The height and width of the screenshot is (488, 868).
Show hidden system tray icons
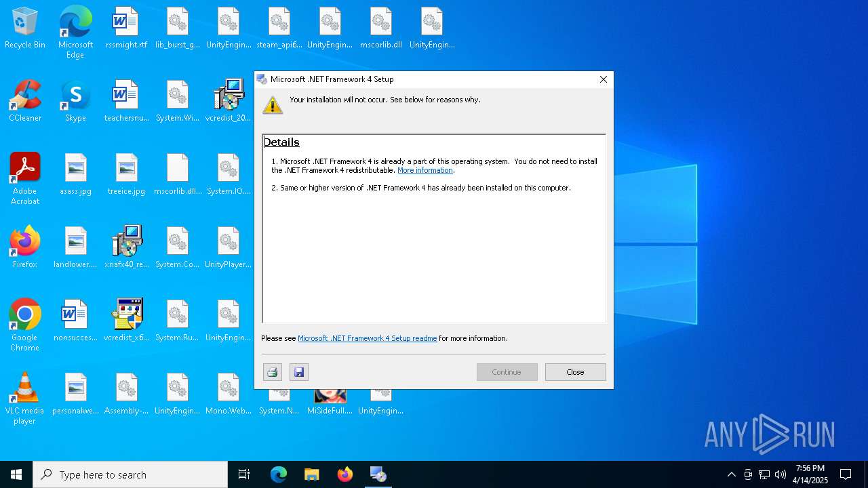pos(731,474)
